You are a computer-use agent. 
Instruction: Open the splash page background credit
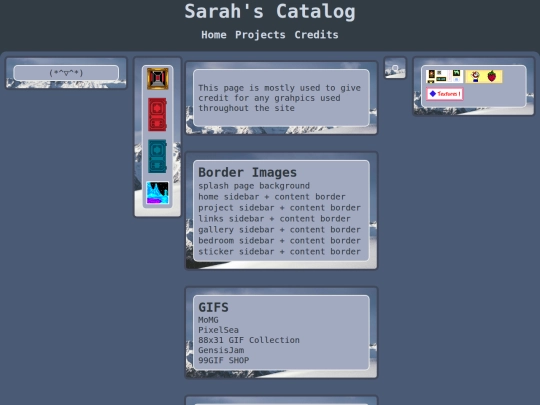click(254, 186)
